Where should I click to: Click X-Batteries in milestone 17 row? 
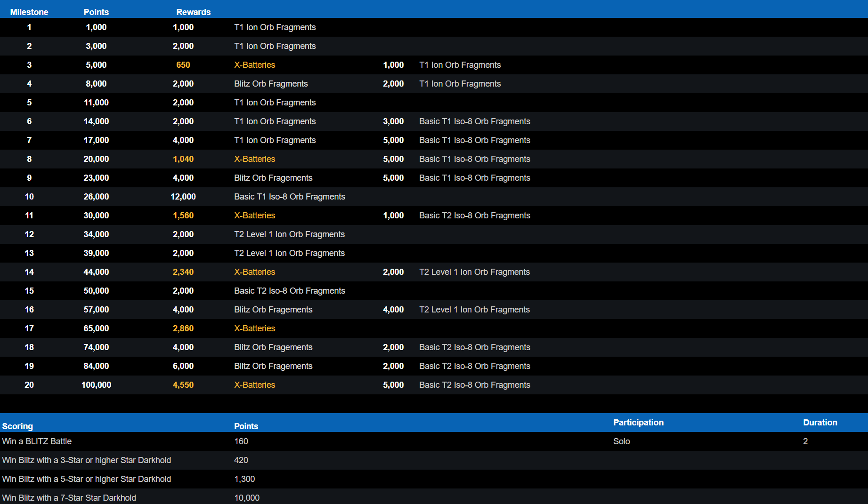coord(255,328)
